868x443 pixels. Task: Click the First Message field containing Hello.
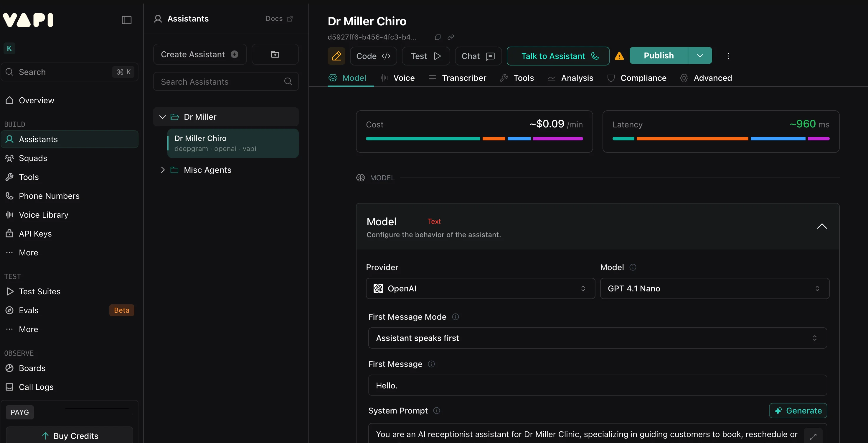(598, 385)
